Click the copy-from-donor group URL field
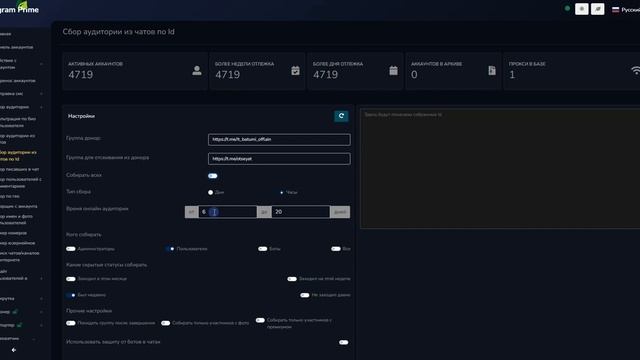Screen dimensions: 640x360 (279, 159)
